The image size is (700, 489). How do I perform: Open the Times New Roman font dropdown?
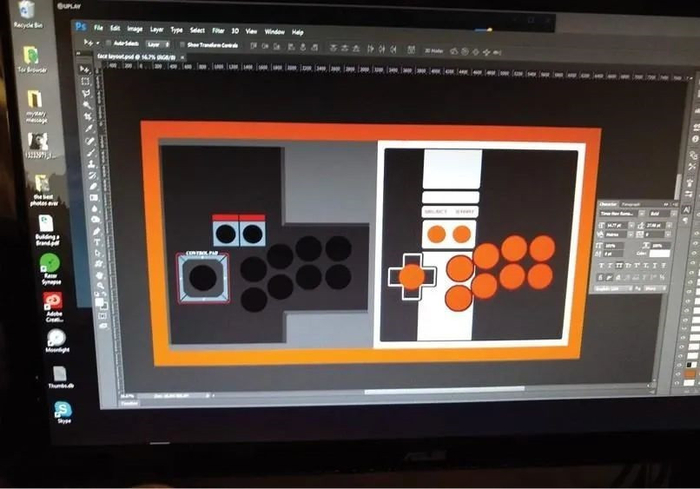(x=642, y=214)
